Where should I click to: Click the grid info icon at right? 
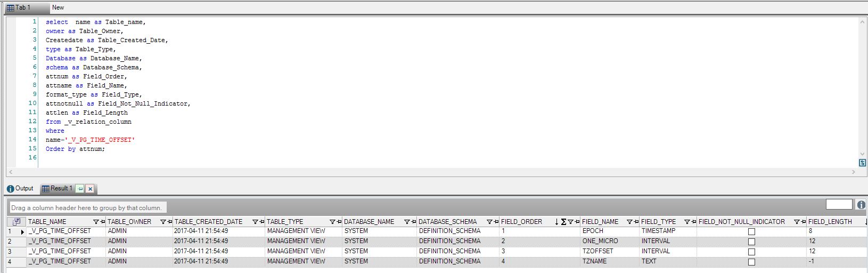click(x=861, y=205)
